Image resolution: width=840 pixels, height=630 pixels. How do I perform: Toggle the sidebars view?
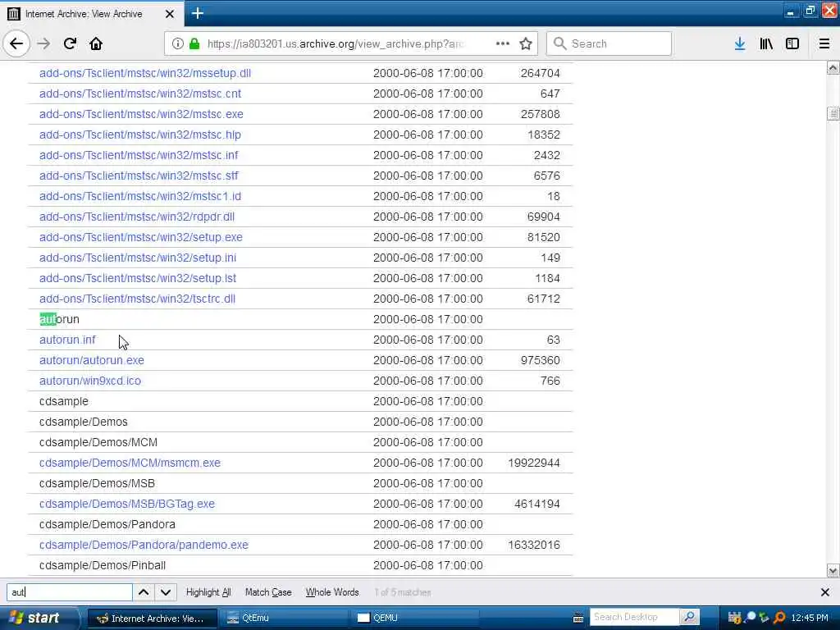[x=792, y=43]
